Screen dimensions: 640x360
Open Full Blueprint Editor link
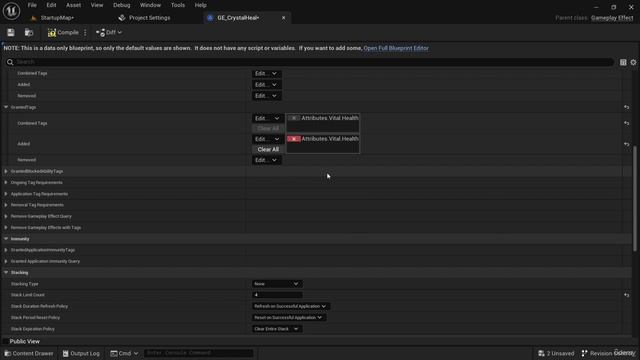click(x=396, y=48)
